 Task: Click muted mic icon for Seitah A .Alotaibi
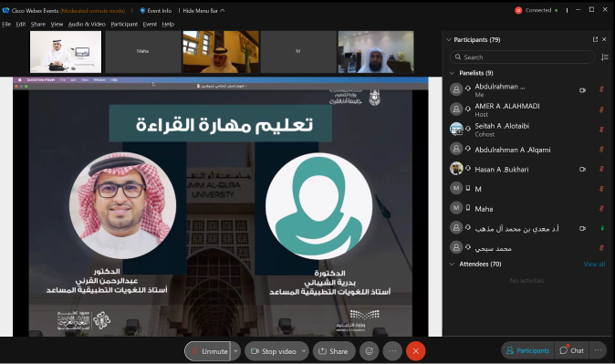[x=601, y=130]
